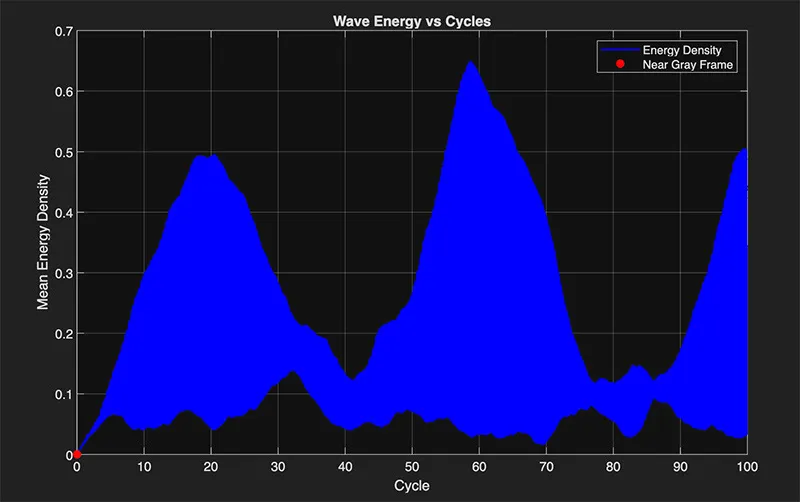Select the red marker at the plot origin
Image resolution: width=800 pixels, height=502 pixels.
click(x=77, y=455)
